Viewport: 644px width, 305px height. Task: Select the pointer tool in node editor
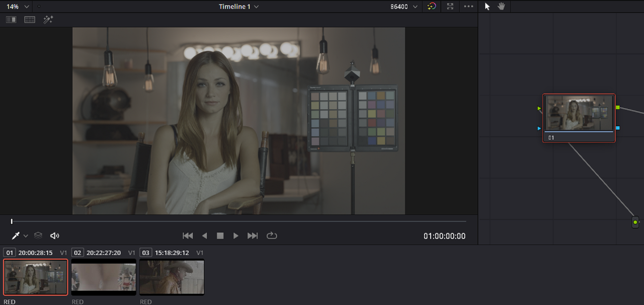point(487,7)
